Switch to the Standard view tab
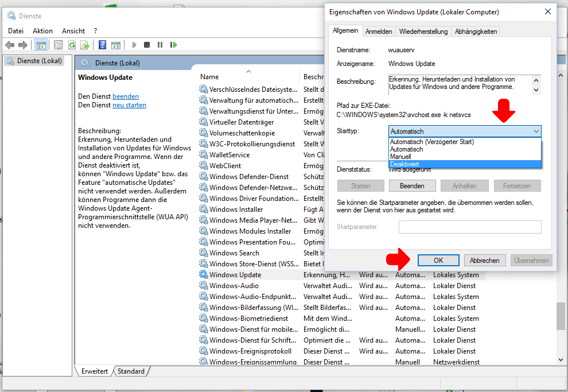The image size is (568, 392). tap(131, 371)
